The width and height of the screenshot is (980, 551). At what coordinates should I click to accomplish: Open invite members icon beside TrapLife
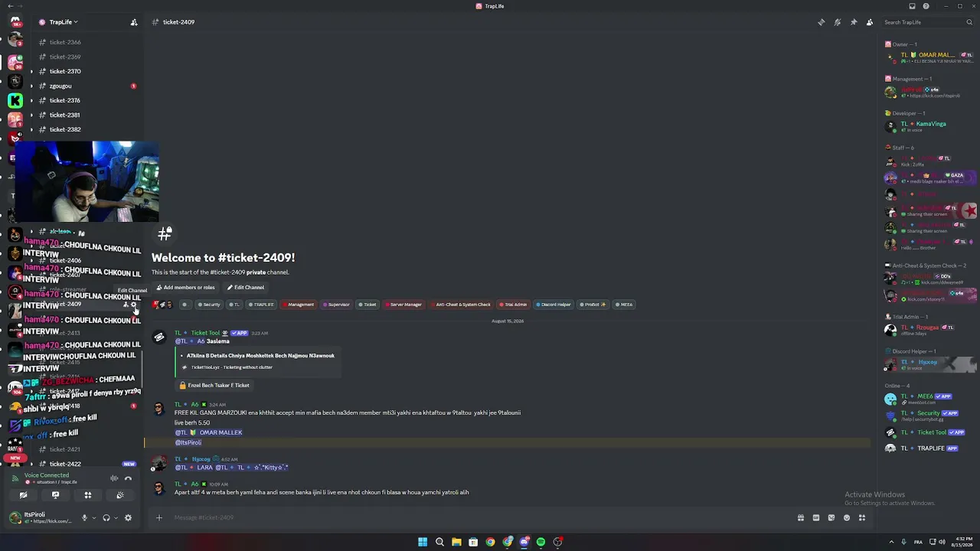pyautogui.click(x=134, y=22)
